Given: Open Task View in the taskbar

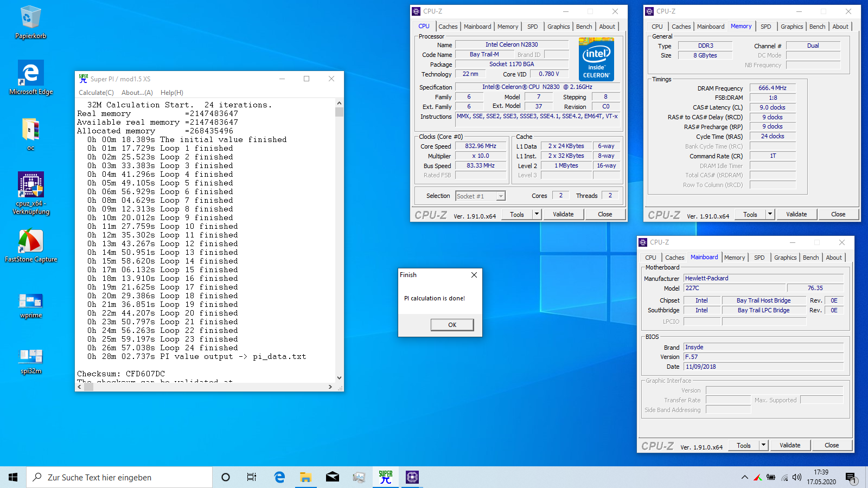Looking at the screenshot, I should (252, 477).
